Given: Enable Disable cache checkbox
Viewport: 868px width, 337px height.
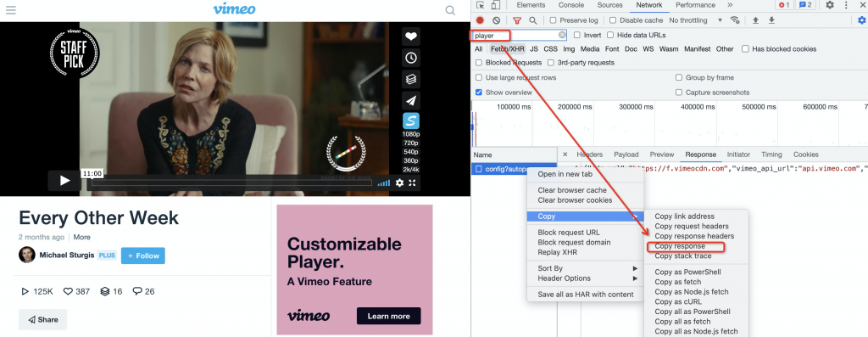Looking at the screenshot, I should click(x=613, y=20).
